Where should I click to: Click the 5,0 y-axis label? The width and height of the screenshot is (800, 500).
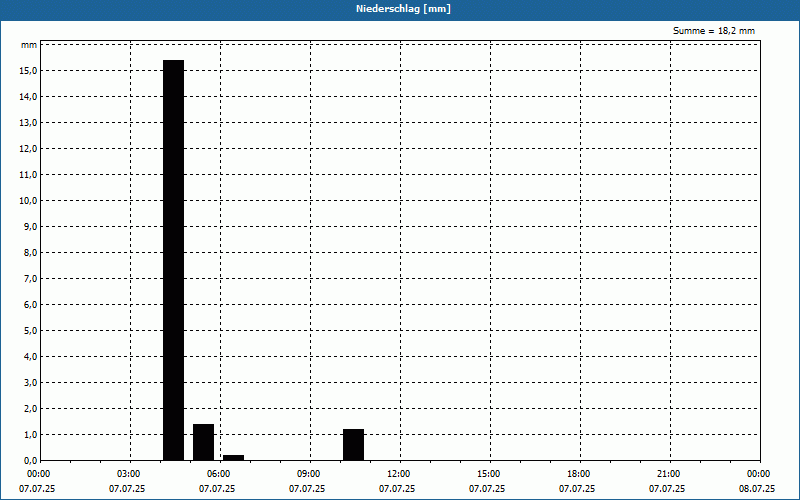(x=30, y=331)
